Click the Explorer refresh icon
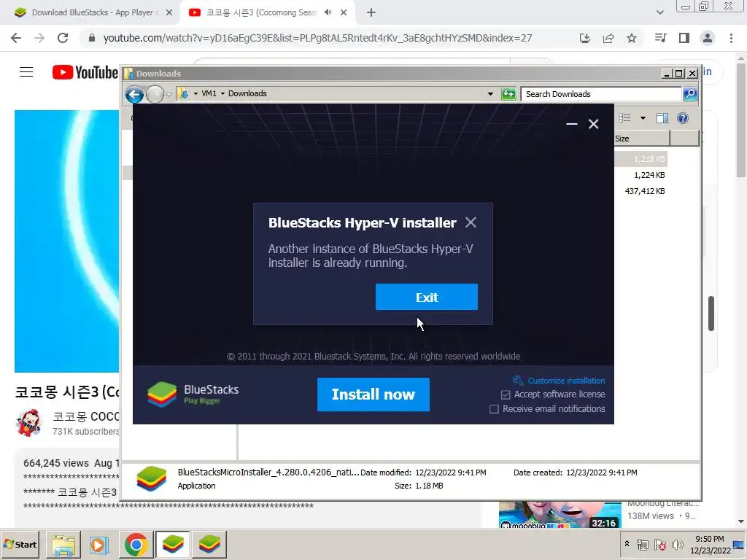Screen dimensions: 747x560 (x=508, y=94)
